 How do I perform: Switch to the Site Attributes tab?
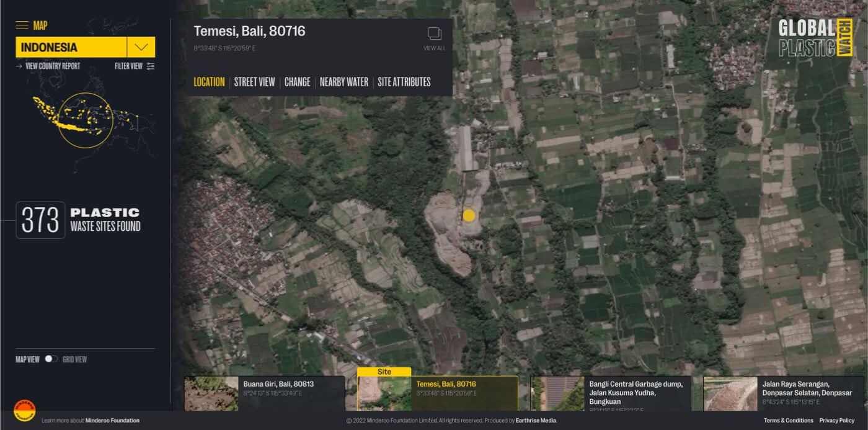(x=404, y=82)
